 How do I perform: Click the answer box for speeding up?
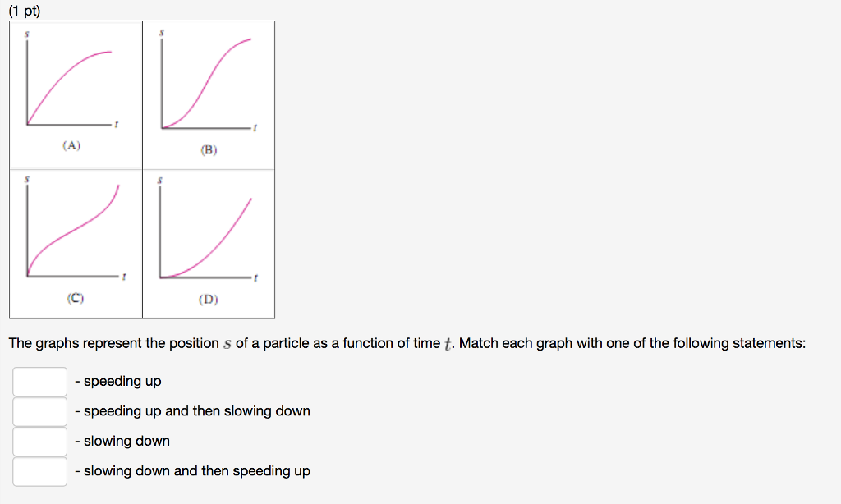39,381
